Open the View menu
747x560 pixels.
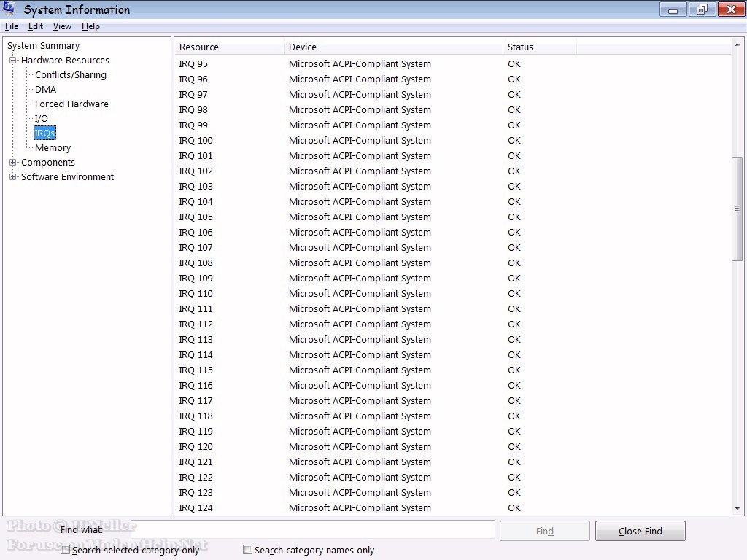point(62,26)
